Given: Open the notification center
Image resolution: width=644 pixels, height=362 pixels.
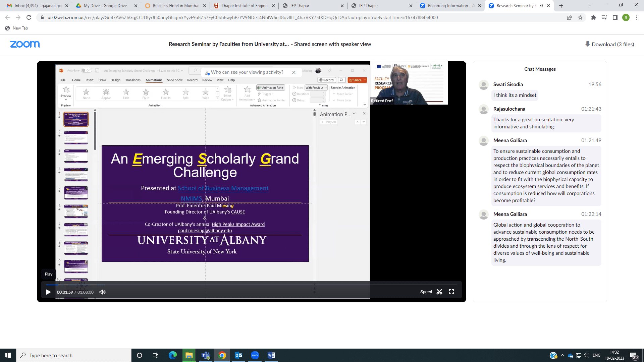Looking at the screenshot, I should (x=634, y=355).
